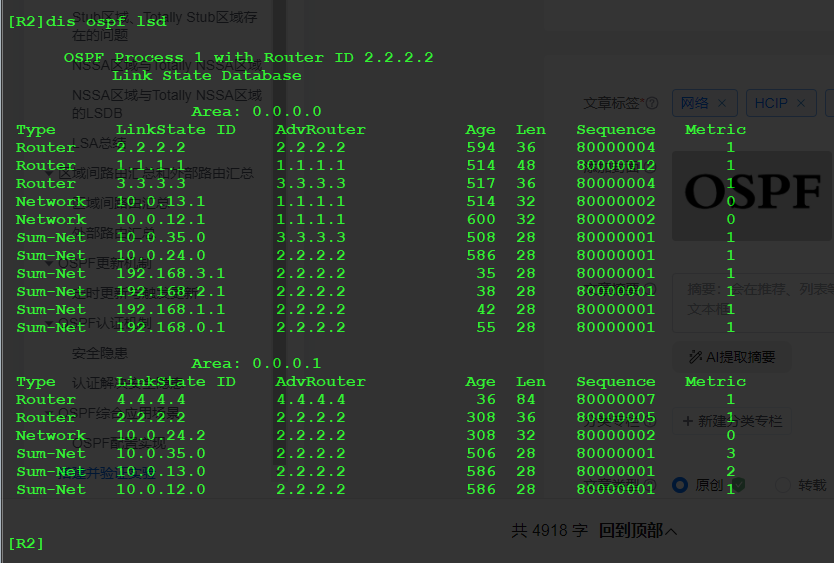834x563 pixels.
Task: Open the OSPF配置实现 outline entry
Action: 119,443
